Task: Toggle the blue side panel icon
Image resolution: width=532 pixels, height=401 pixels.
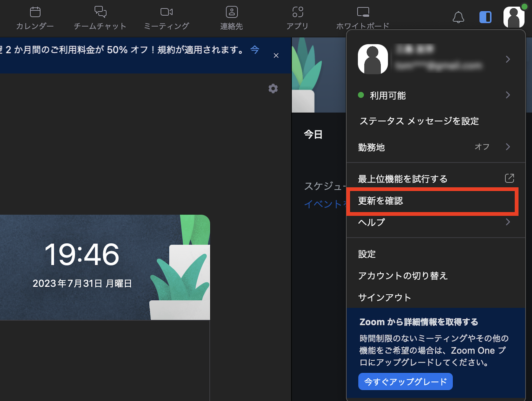Action: tap(485, 17)
